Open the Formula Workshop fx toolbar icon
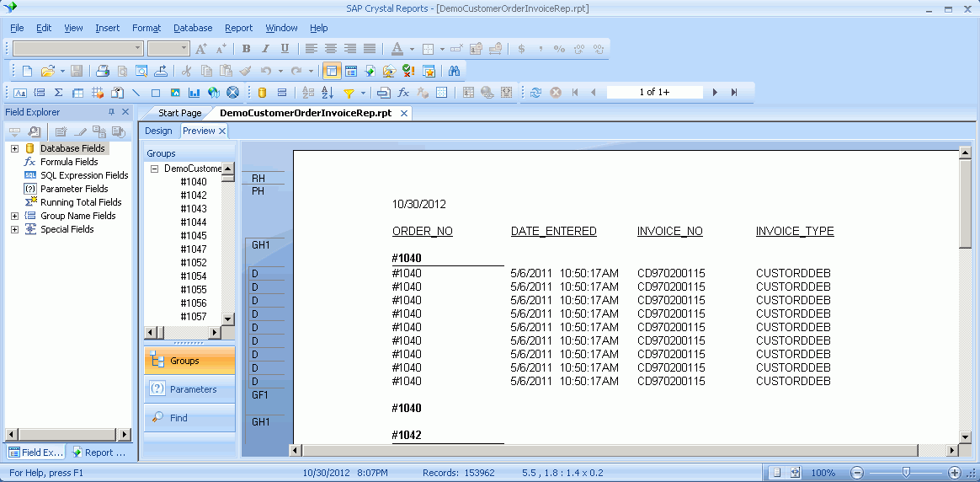The width and height of the screenshot is (980, 482). [x=403, y=93]
